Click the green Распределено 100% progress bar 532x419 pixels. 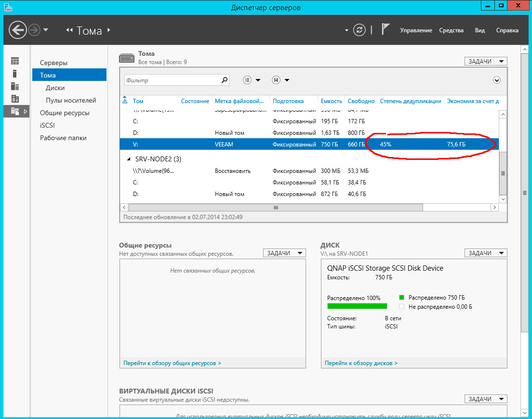tap(357, 306)
